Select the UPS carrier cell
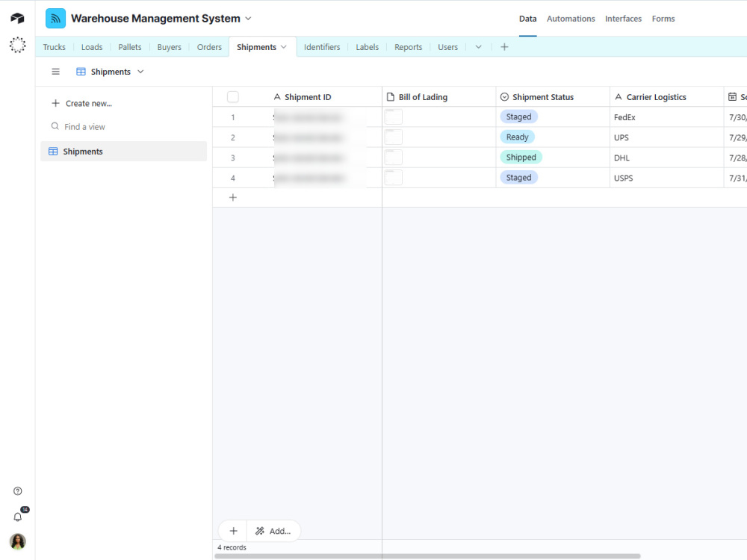 click(x=666, y=137)
